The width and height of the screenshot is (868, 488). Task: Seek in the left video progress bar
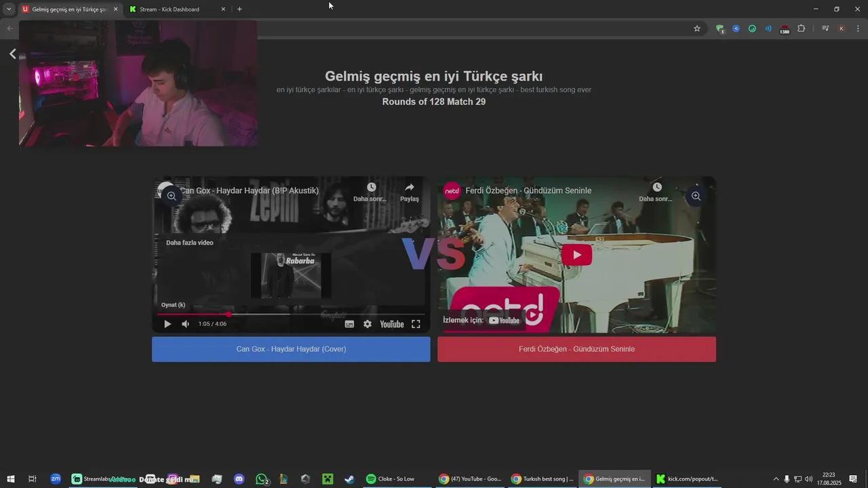pyautogui.click(x=291, y=314)
